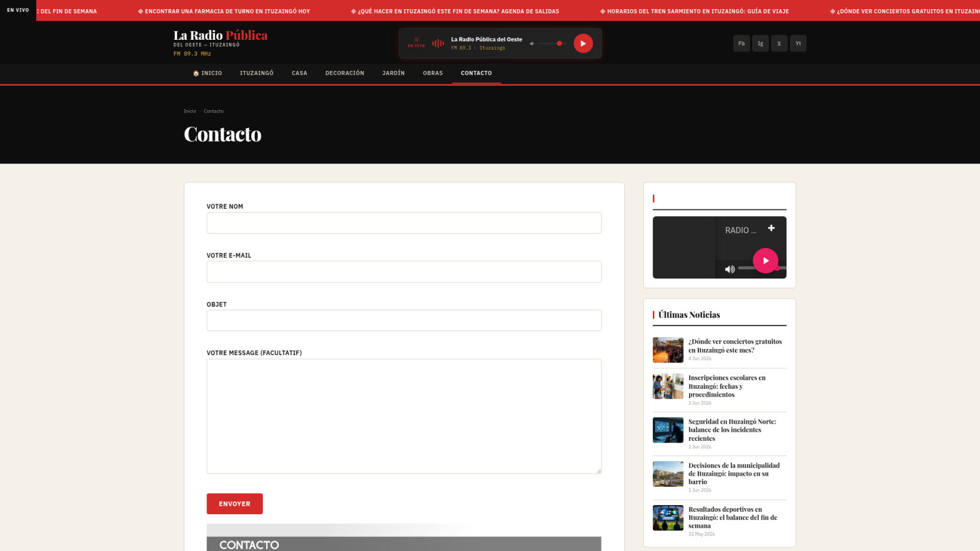Click the Contacto breadcrumb text
The image size is (980, 551).
click(x=214, y=111)
